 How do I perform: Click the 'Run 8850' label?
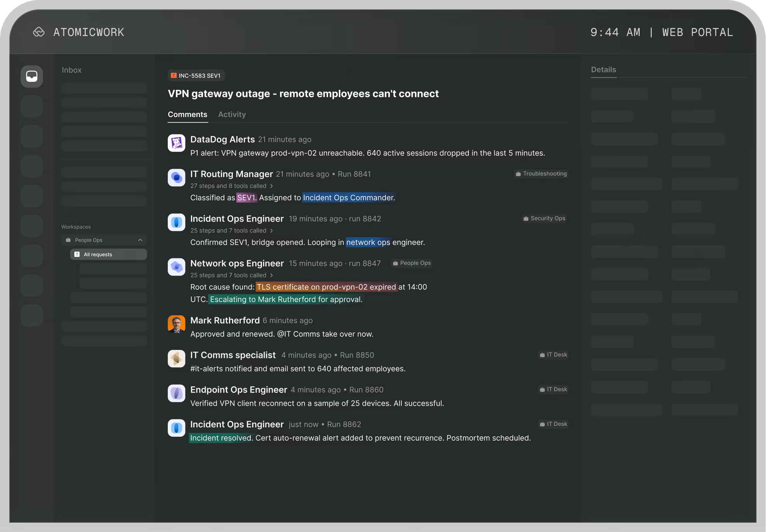[x=357, y=355]
